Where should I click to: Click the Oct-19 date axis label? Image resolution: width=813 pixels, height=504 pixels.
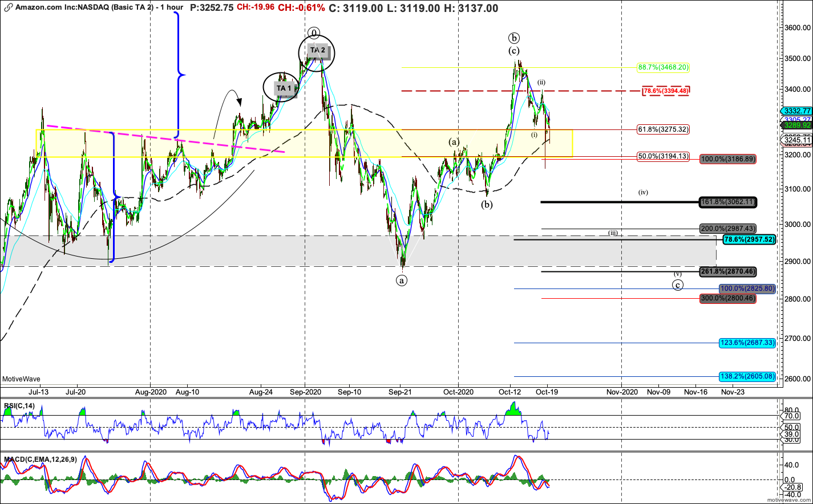click(547, 392)
